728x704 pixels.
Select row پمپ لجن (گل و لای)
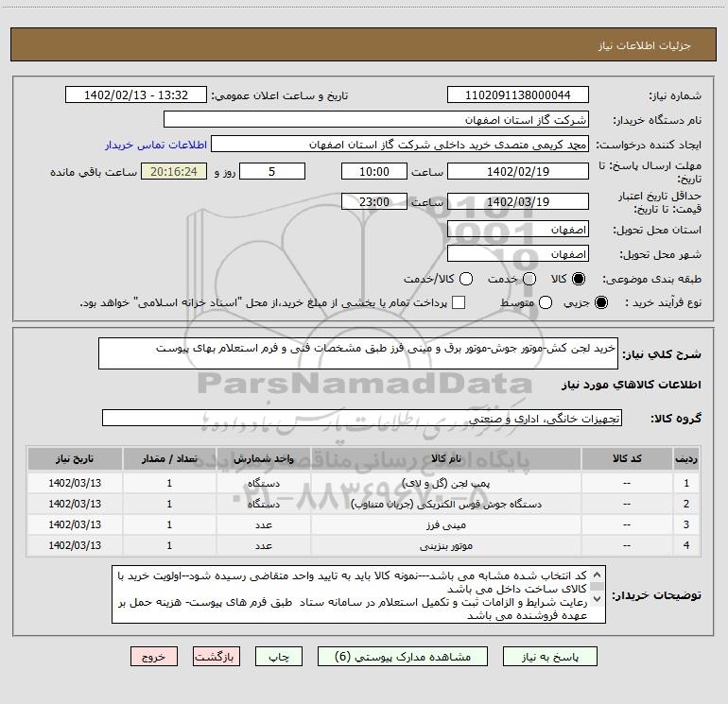(364, 483)
